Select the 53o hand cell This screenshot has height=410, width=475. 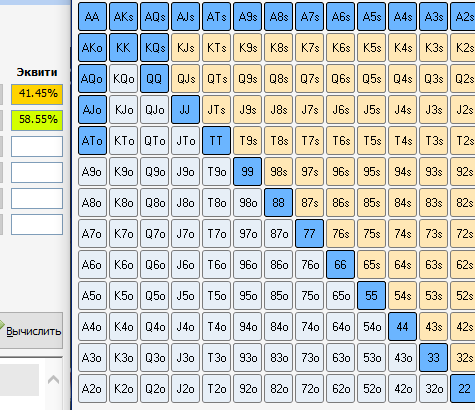pos(371,357)
